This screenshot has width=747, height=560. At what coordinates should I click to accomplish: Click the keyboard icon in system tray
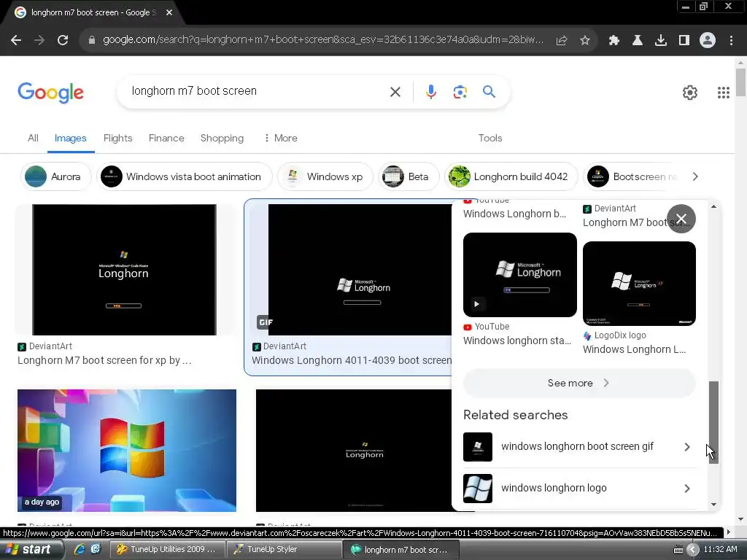(x=678, y=550)
